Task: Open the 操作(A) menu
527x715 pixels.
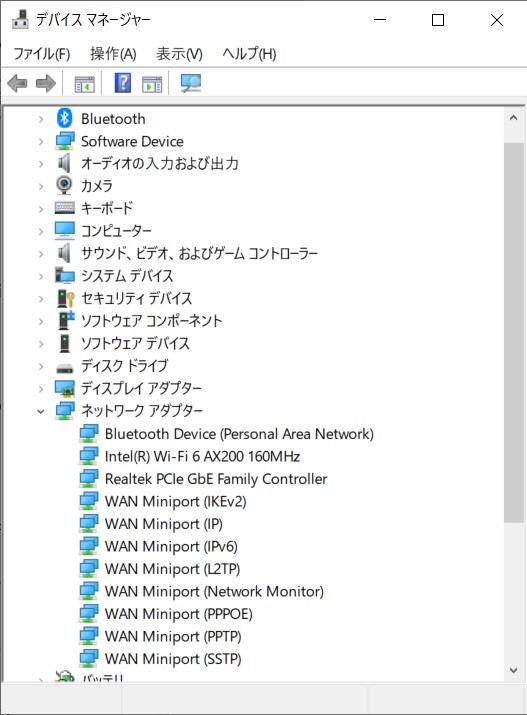Action: [113, 54]
